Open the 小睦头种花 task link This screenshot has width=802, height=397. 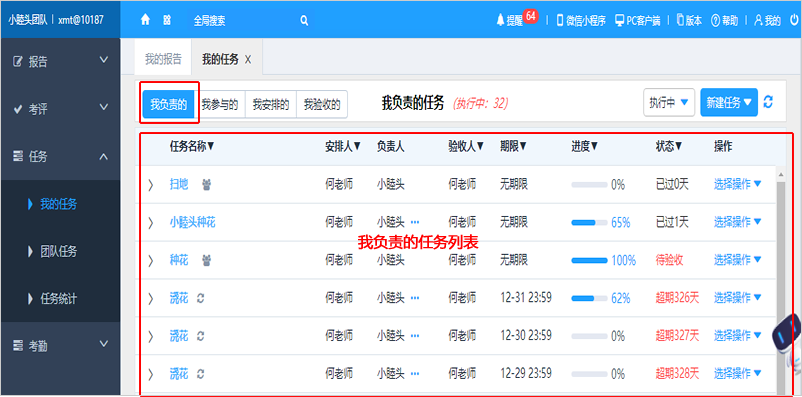(x=192, y=222)
